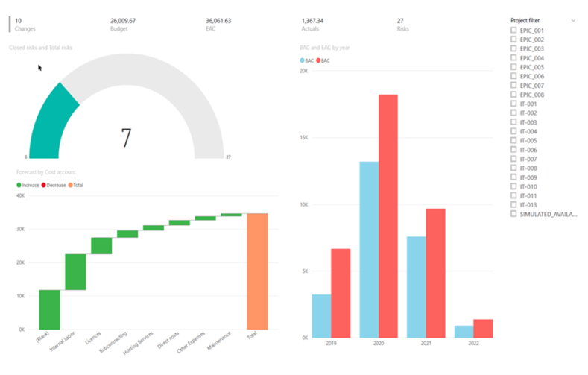588x375 pixels.
Task: Click the Increase legend marker
Action: [x=19, y=185]
